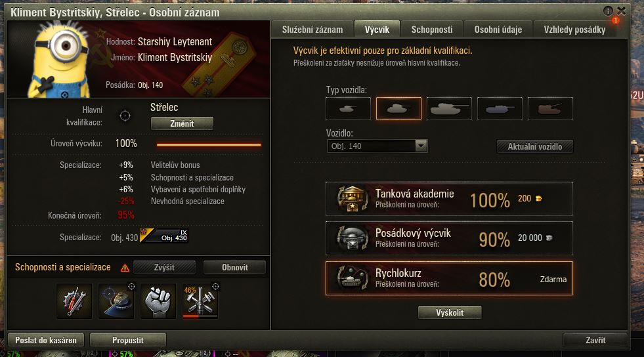Click the Změnit qualification button
The image size is (644, 357).
182,123
